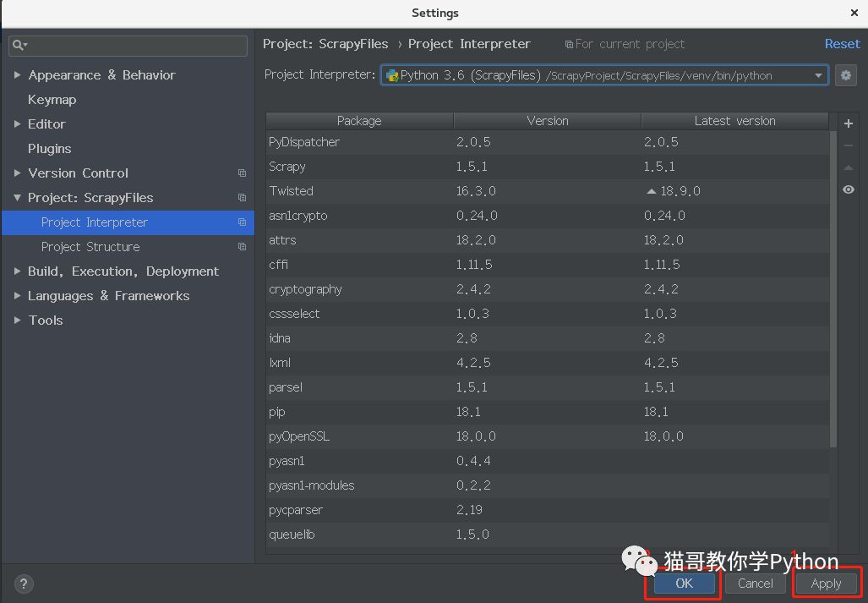Select the PyDispatcher package row
This screenshot has width=868, height=603.
pyautogui.click(x=548, y=142)
